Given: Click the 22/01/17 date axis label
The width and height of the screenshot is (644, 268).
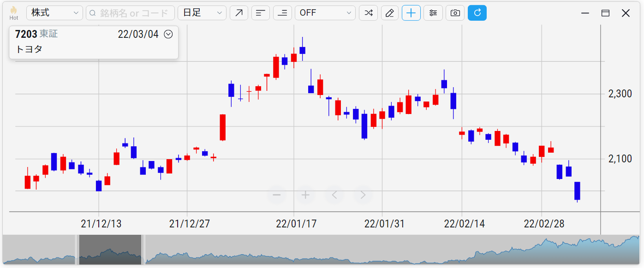Looking at the screenshot, I should pyautogui.click(x=296, y=224).
